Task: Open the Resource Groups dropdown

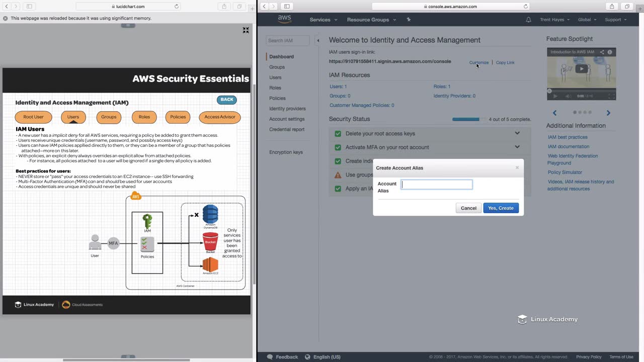Action: pyautogui.click(x=371, y=20)
